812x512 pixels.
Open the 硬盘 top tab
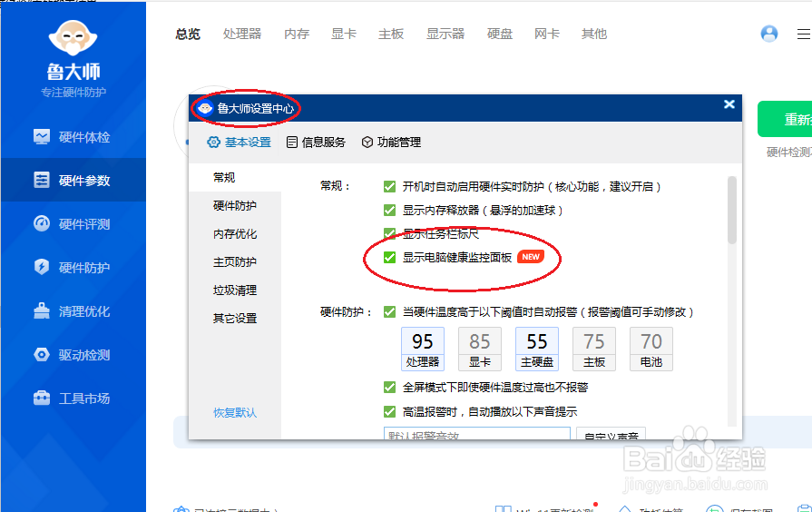(x=500, y=34)
